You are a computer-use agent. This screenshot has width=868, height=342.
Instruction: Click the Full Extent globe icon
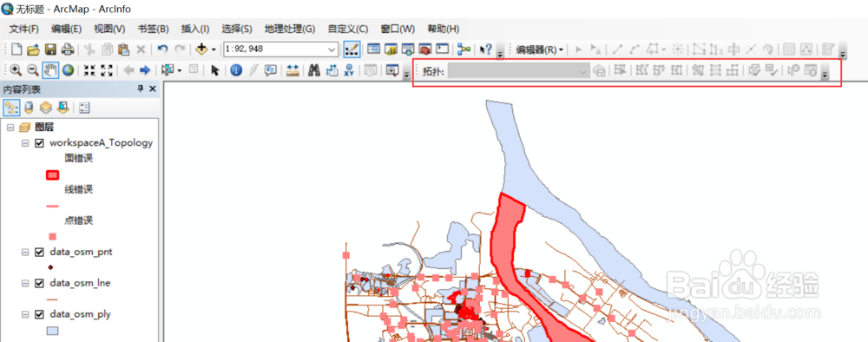pyautogui.click(x=68, y=70)
